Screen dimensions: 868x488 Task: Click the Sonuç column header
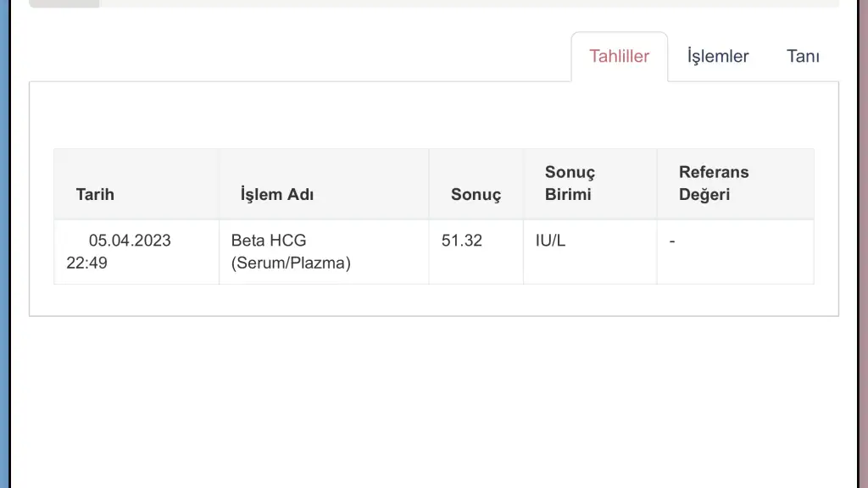476,194
